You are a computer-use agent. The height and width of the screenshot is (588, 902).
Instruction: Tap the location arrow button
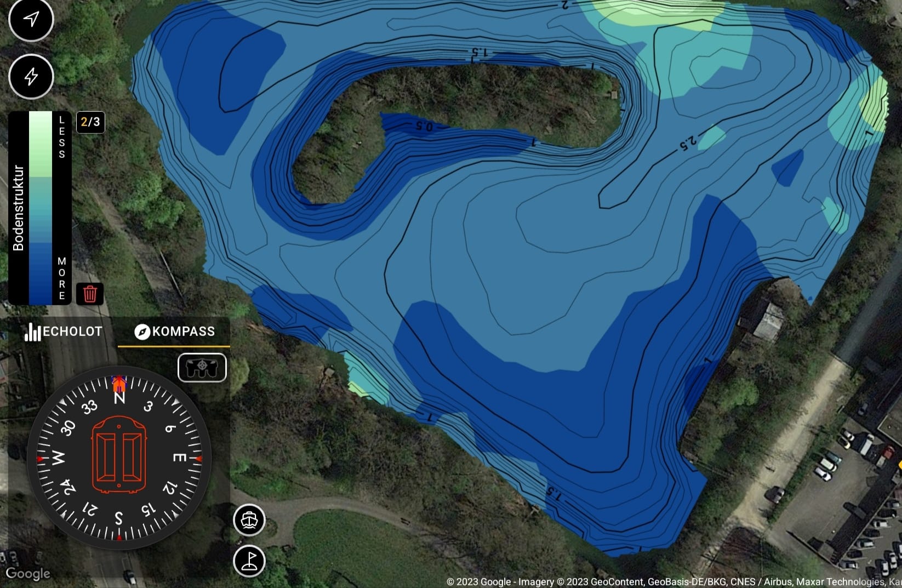click(31, 19)
